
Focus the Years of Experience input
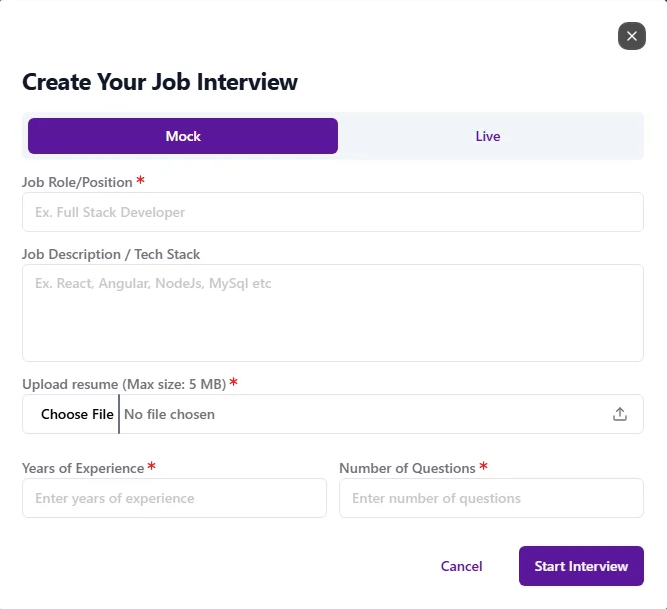click(x=174, y=498)
